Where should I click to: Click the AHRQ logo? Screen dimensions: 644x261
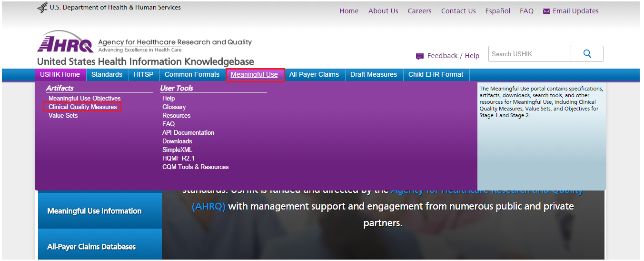point(66,43)
